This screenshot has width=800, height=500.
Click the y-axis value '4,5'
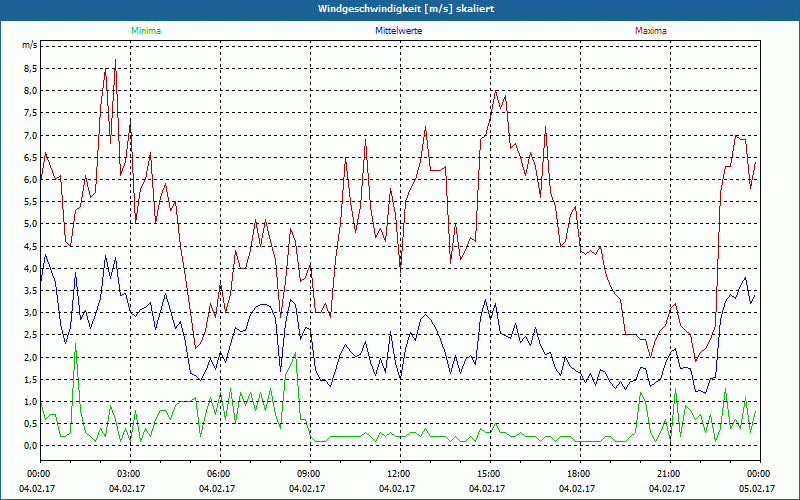[31, 246]
